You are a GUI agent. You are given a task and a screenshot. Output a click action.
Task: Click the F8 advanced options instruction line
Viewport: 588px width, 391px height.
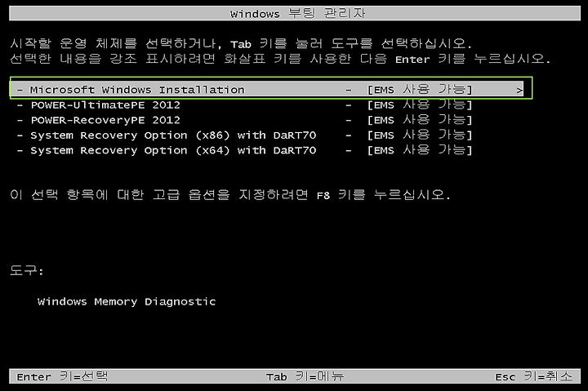click(230, 194)
